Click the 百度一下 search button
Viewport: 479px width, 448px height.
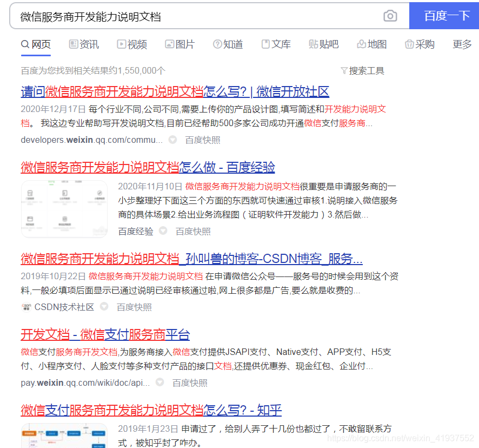click(x=444, y=16)
